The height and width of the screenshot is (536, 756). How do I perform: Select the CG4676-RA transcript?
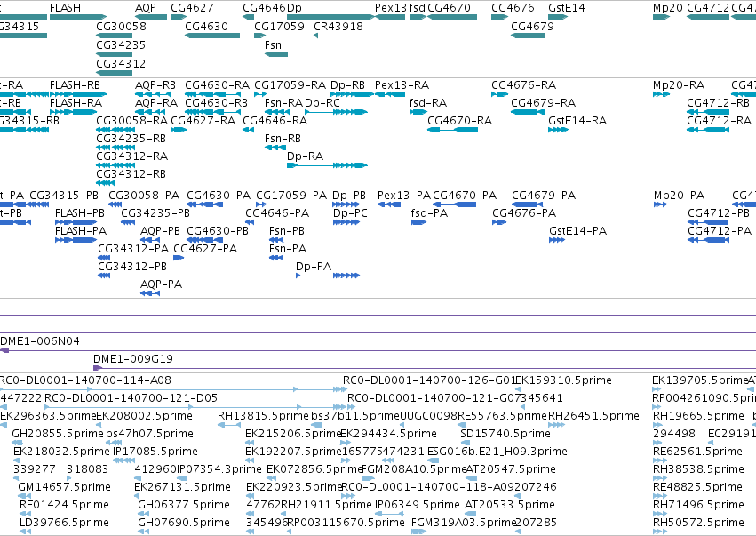pyautogui.click(x=499, y=94)
